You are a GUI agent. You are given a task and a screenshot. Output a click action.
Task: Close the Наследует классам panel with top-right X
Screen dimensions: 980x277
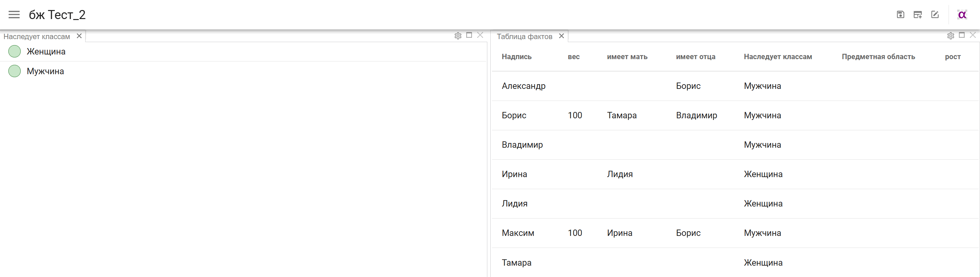point(480,35)
